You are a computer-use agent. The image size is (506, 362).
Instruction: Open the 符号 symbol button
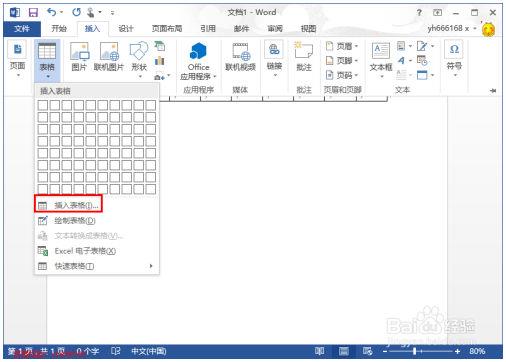(454, 59)
